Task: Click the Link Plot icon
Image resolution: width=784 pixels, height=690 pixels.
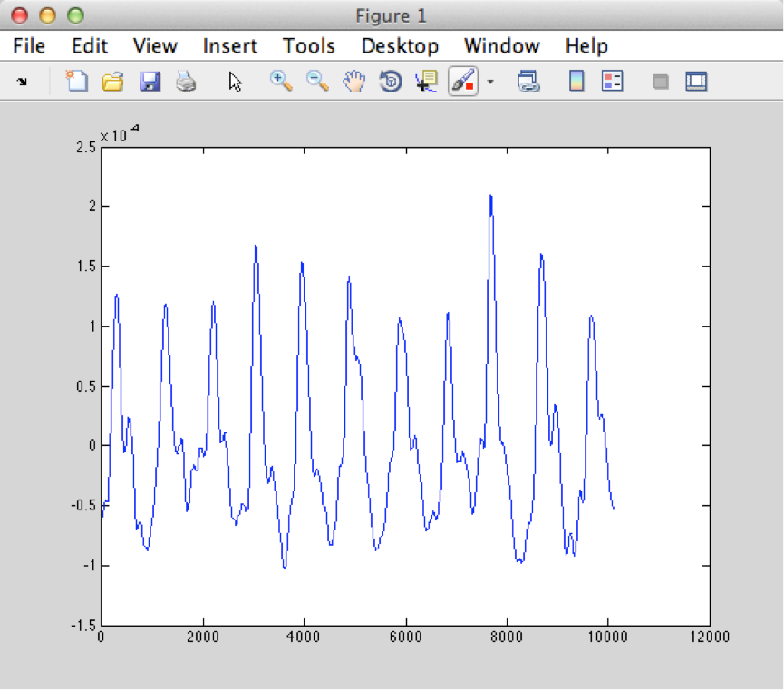Action: [x=528, y=82]
